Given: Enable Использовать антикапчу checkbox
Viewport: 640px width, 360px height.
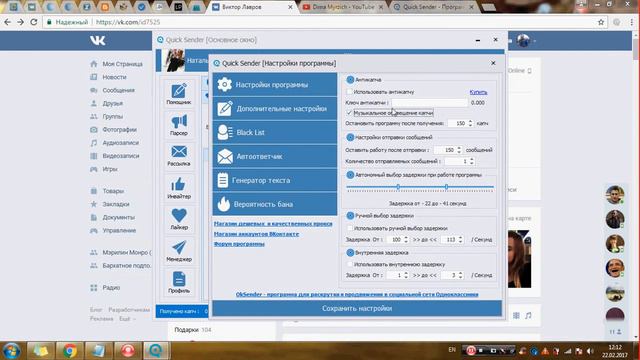Looking at the screenshot, I should click(x=349, y=92).
